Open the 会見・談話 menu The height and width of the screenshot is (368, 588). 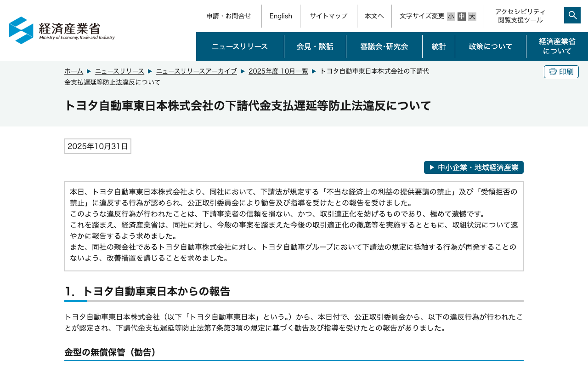[x=315, y=46]
